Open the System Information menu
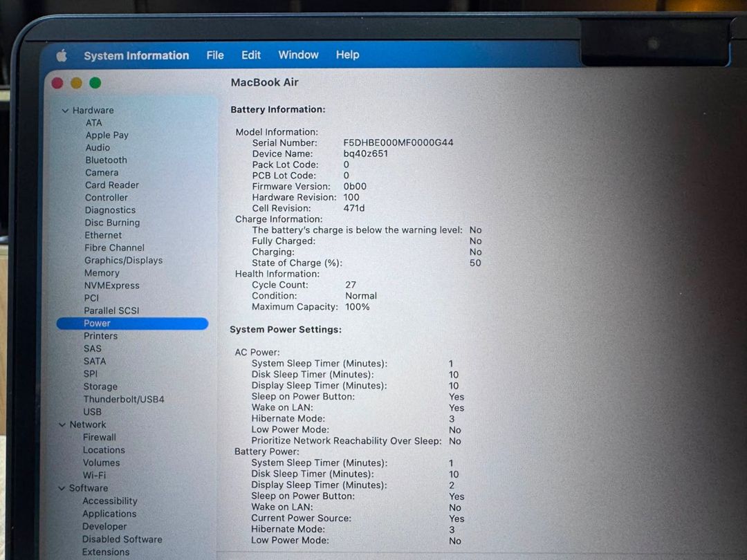The image size is (747, 560). 136,56
